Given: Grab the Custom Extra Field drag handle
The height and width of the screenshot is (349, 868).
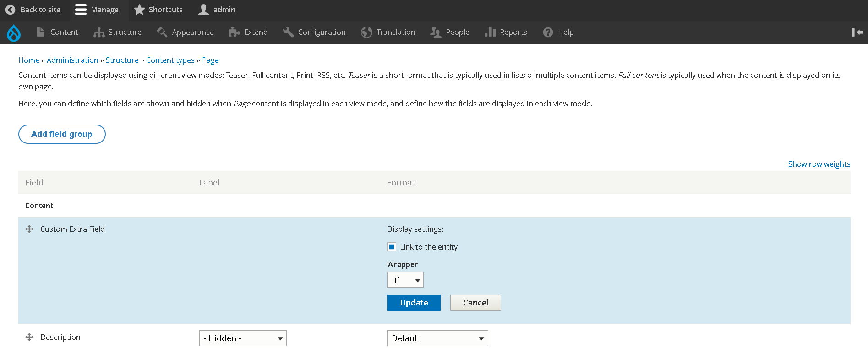Looking at the screenshot, I should click(x=29, y=229).
